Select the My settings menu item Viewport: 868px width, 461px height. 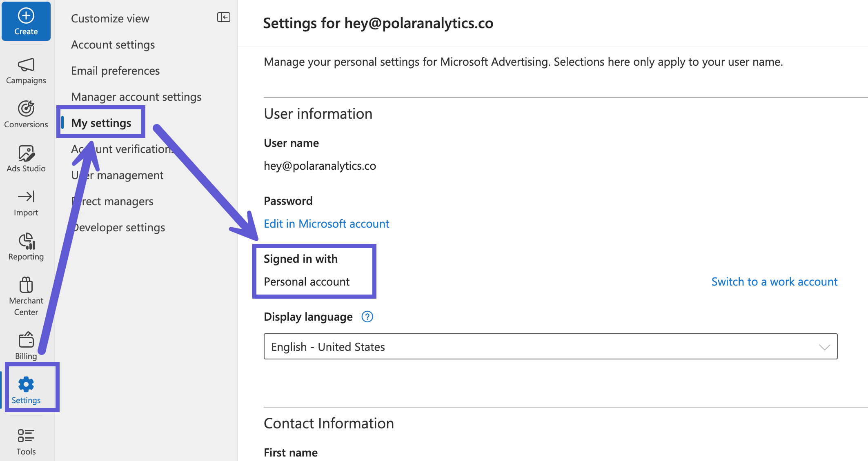101,123
